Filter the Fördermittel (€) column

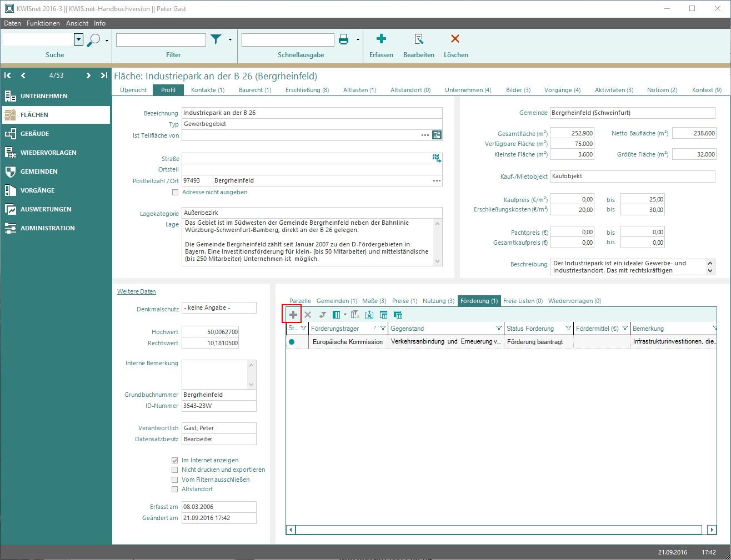coord(625,329)
